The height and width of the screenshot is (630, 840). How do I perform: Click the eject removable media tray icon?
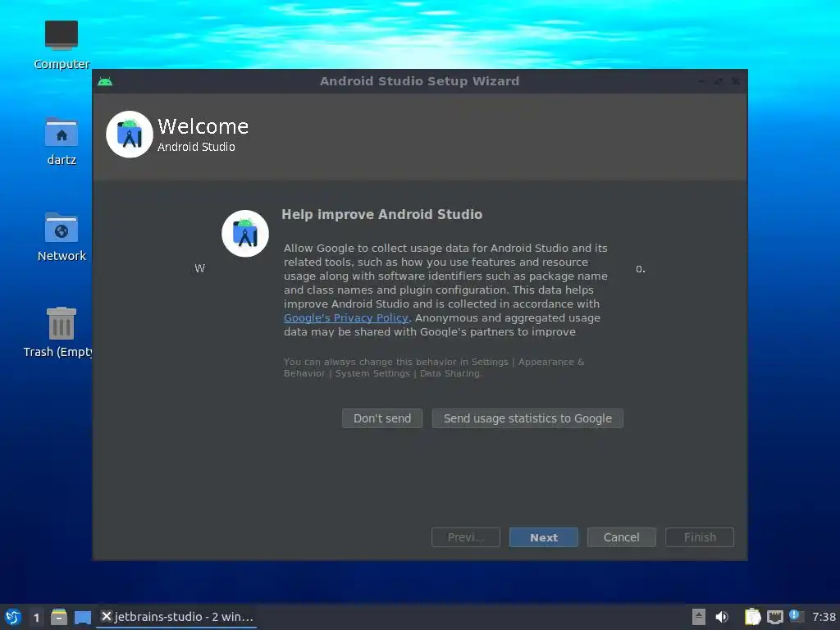tap(699, 617)
